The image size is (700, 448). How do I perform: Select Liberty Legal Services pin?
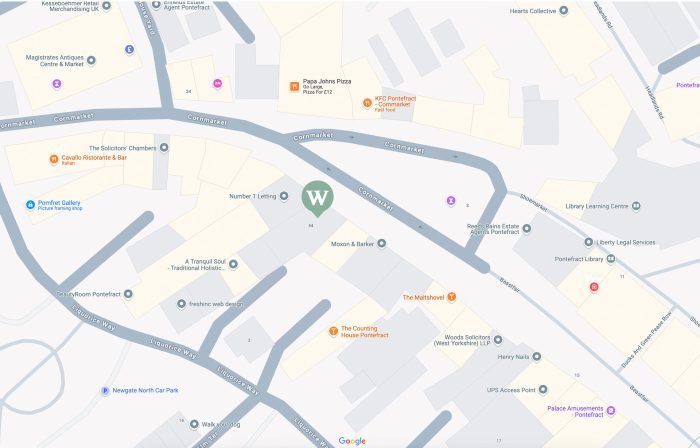(x=589, y=242)
